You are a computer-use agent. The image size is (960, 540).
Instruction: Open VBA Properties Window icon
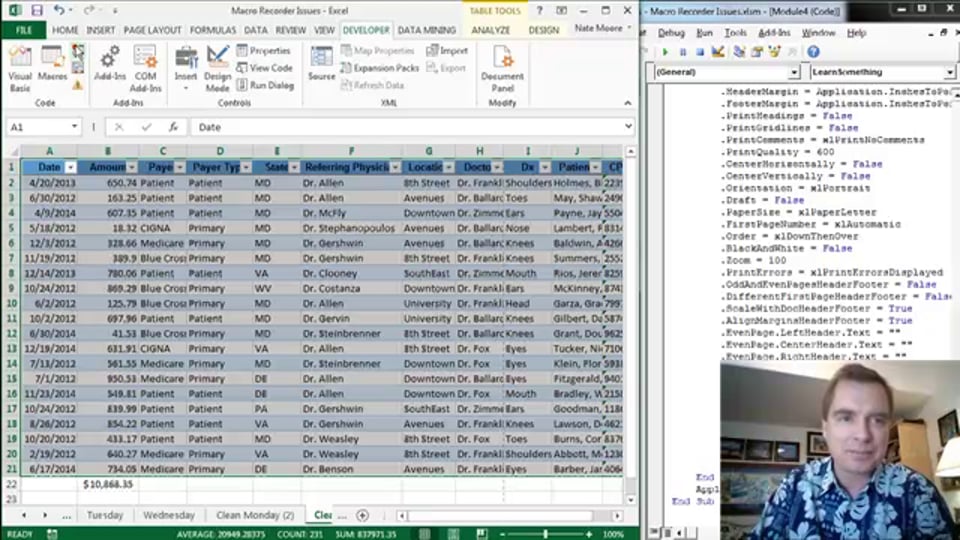[757, 52]
